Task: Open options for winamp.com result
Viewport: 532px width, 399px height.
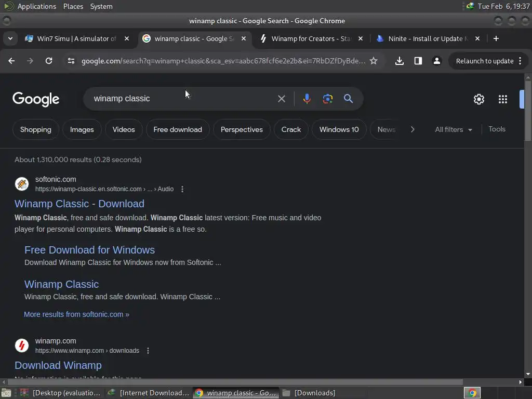Action: tap(148, 351)
